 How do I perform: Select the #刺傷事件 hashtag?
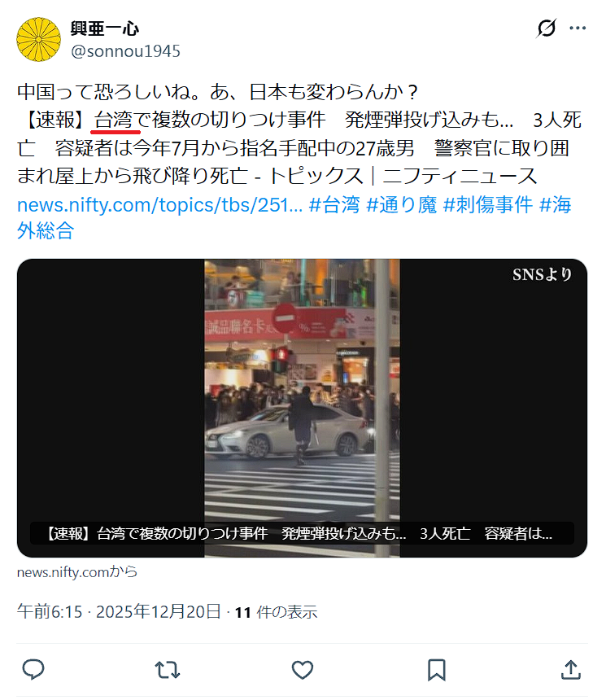pyautogui.click(x=488, y=205)
